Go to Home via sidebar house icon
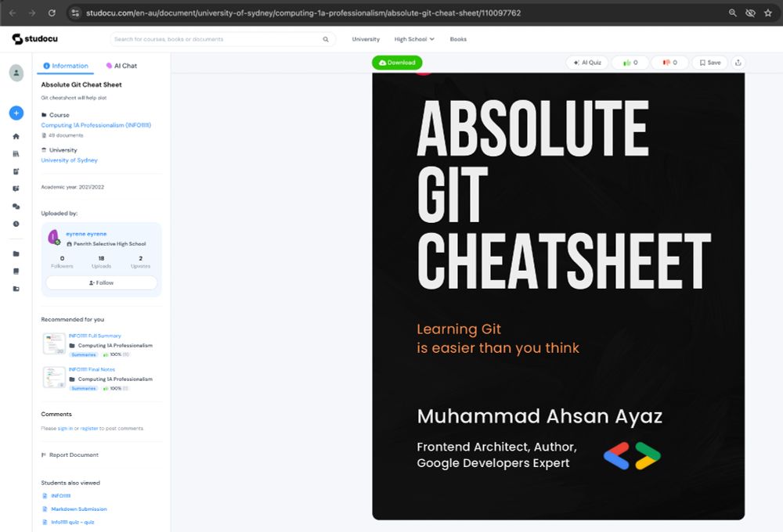Image resolution: width=783 pixels, height=532 pixels. (x=16, y=136)
